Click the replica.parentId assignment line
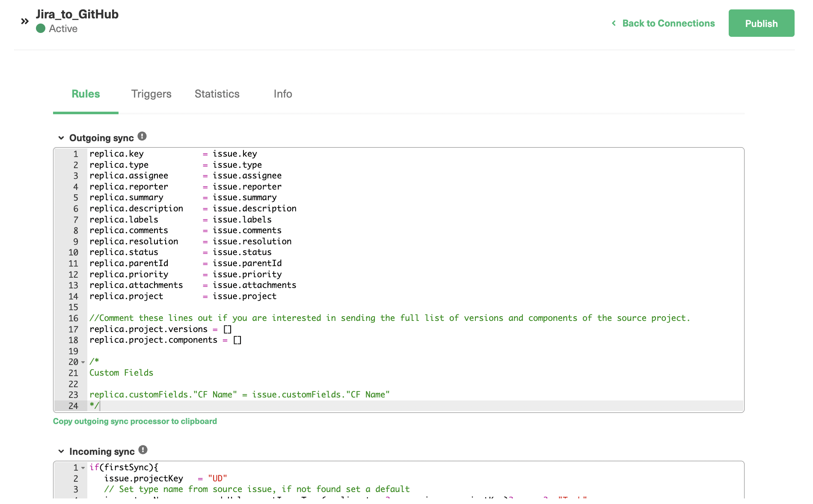This screenshot has height=504, width=813. 185,263
